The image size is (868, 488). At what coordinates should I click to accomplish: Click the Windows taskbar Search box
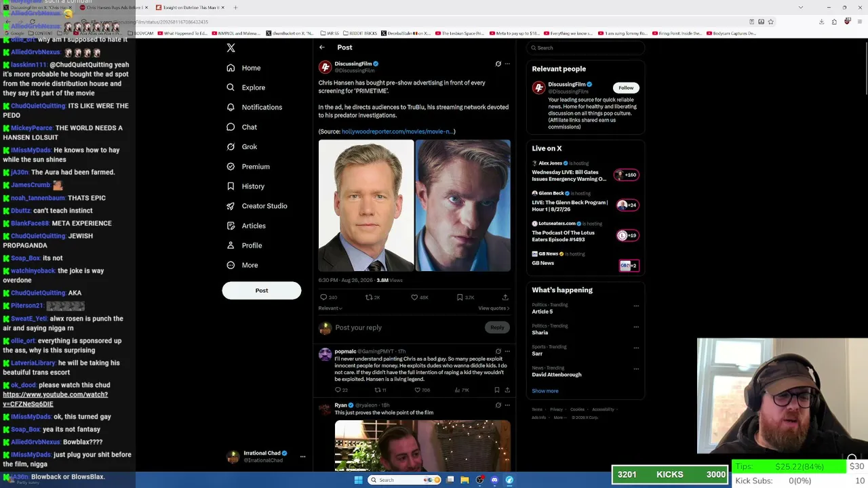(404, 480)
